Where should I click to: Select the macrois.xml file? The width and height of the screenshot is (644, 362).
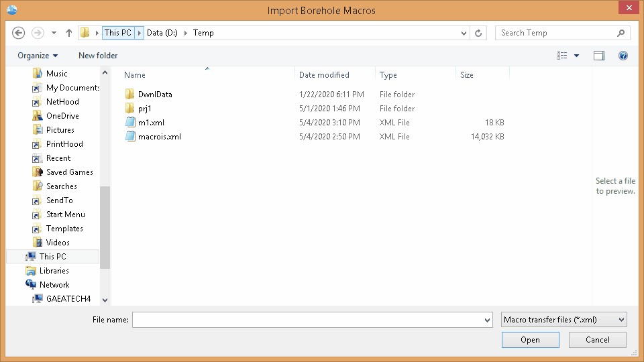(159, 137)
